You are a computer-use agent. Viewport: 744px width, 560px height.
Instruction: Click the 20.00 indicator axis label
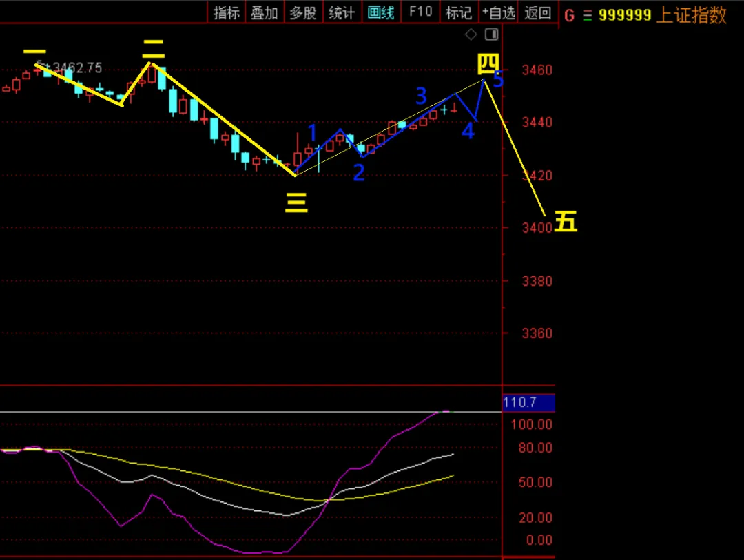[x=535, y=517]
